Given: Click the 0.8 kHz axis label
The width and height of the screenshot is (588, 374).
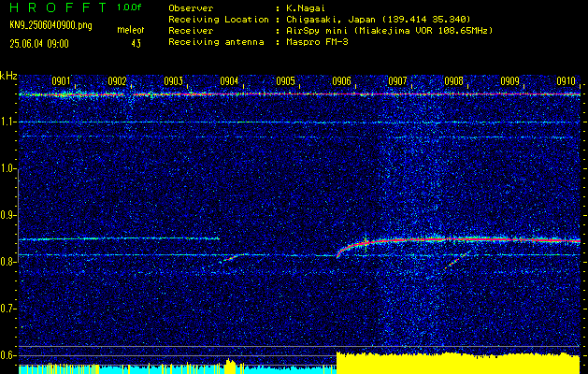Looking at the screenshot, I should [8, 262].
